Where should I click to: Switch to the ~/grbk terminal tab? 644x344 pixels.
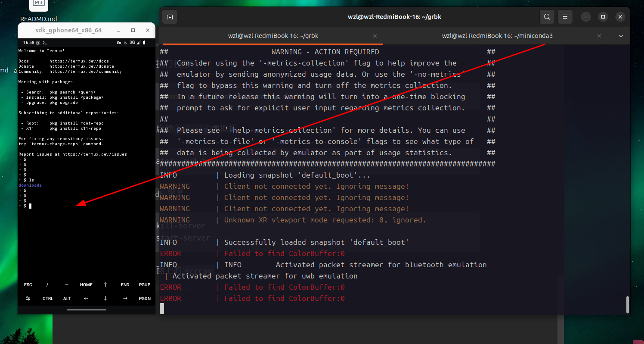(273, 36)
